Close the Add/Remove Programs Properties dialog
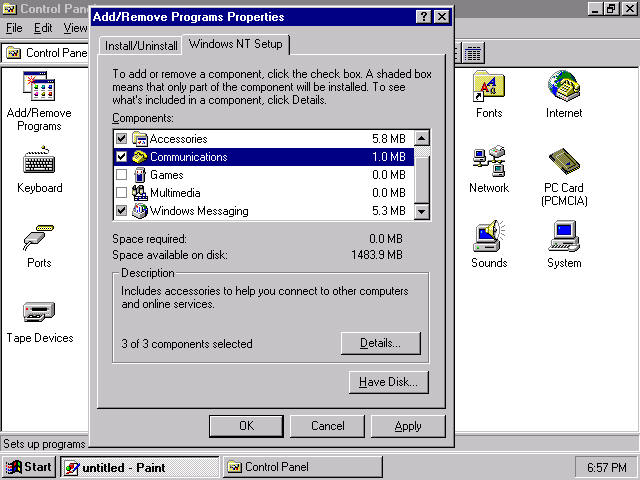 (x=442, y=17)
